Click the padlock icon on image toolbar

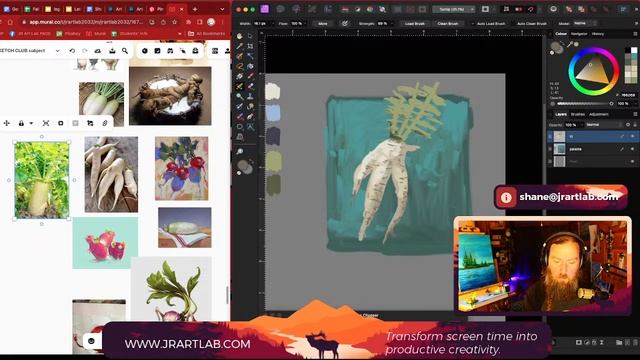[x=21, y=123]
